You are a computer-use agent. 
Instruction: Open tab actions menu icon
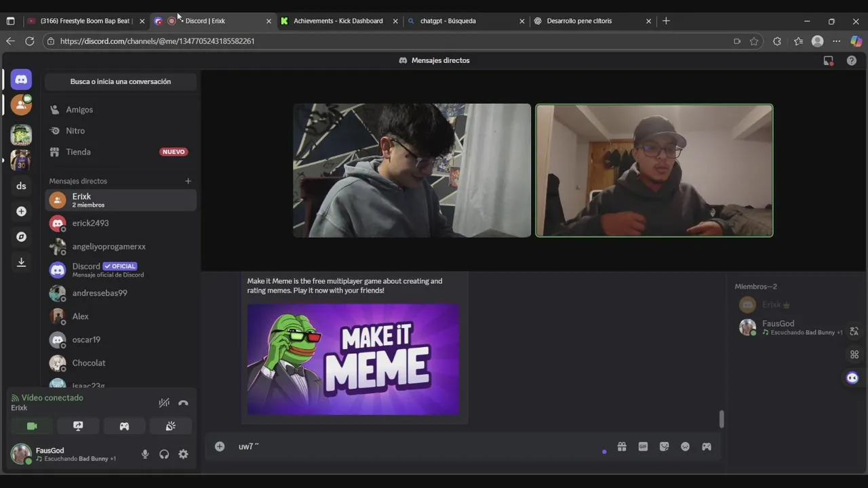tap(10, 21)
